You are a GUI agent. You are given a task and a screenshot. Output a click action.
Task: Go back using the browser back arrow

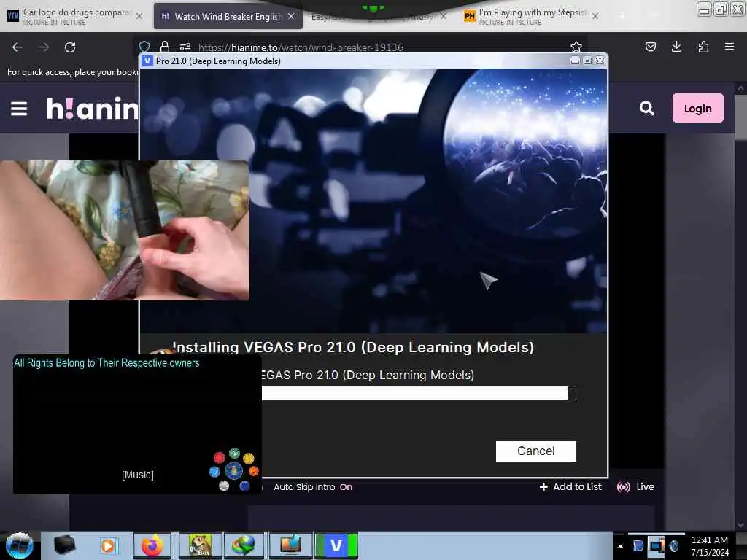[18, 47]
